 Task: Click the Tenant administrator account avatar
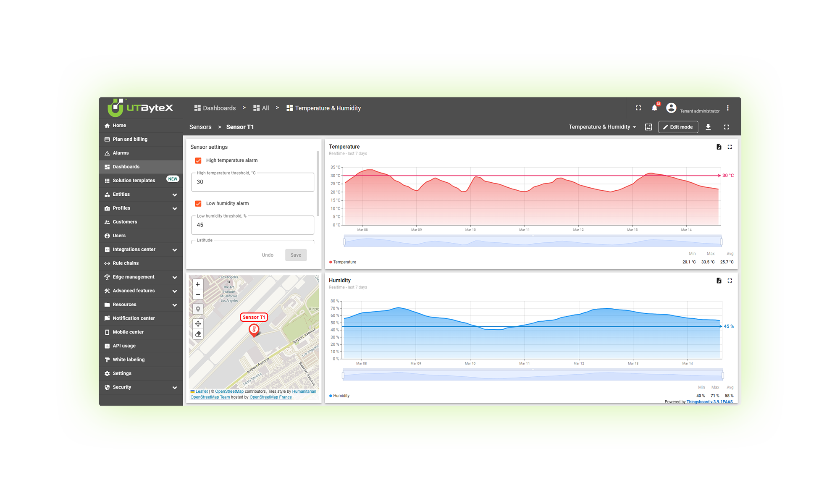click(671, 108)
